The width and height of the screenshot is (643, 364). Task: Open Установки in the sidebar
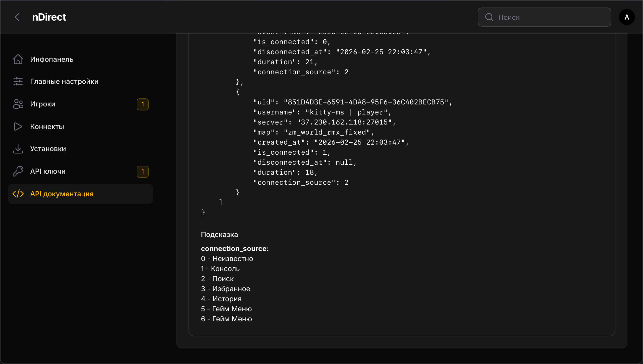click(x=48, y=149)
